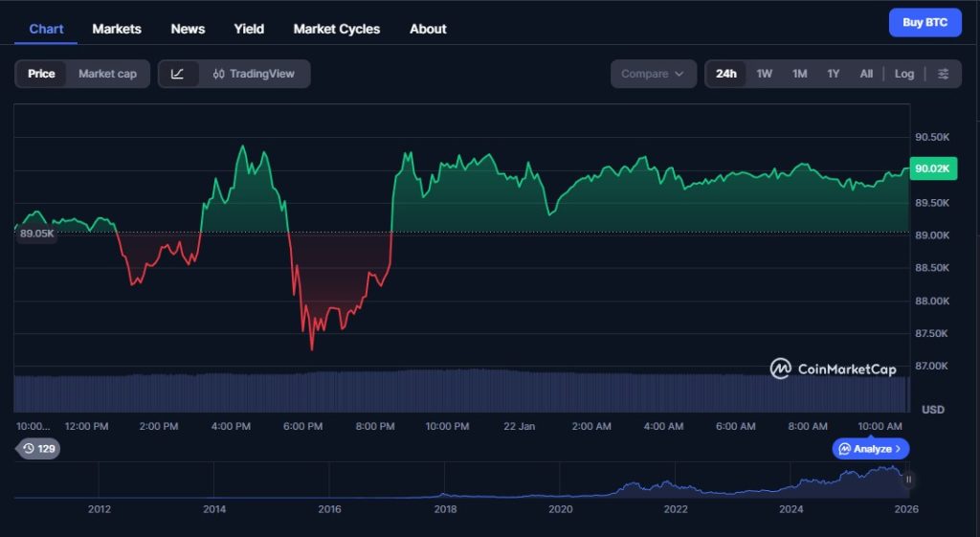This screenshot has width=980, height=537.
Task: Open the TradingView candlestick chart
Action: [x=254, y=74]
